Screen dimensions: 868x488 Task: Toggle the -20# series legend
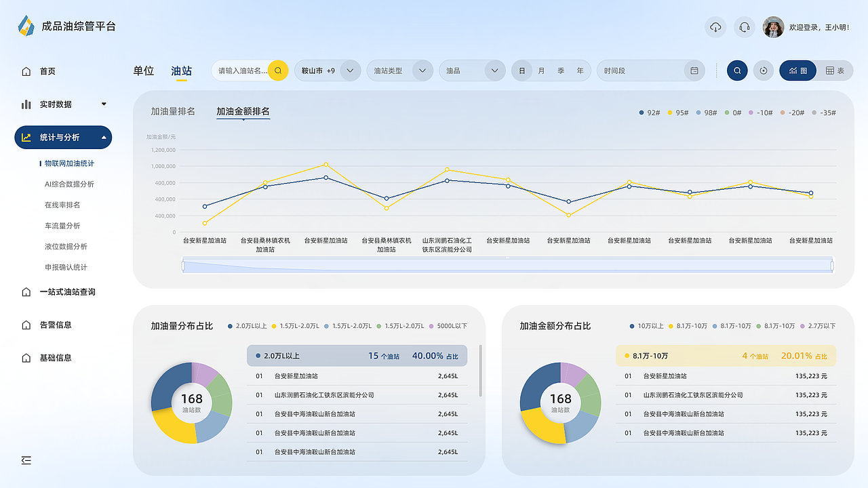pyautogui.click(x=792, y=113)
